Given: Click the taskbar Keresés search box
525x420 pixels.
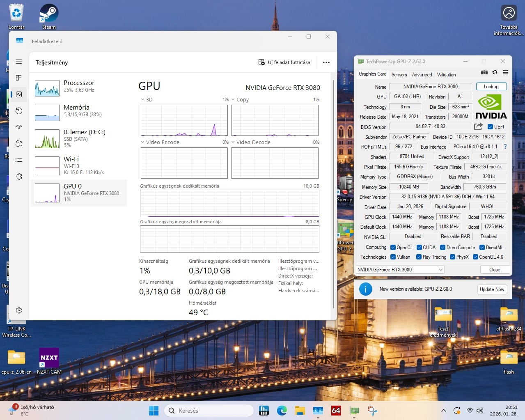Looking at the screenshot, I should click(x=209, y=411).
